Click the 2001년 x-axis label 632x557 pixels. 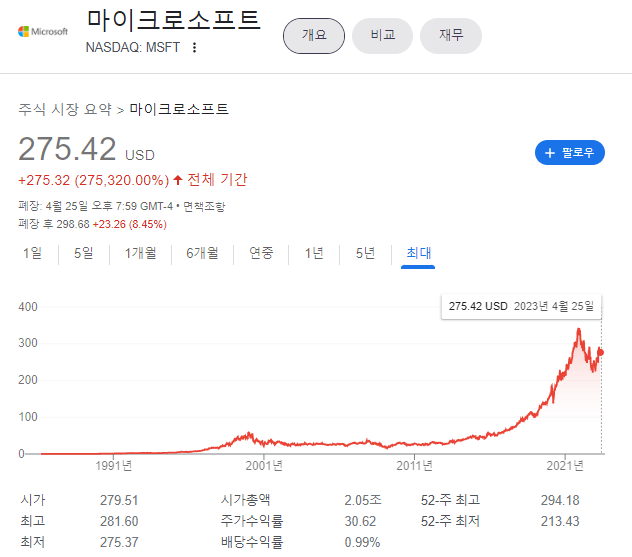click(x=264, y=466)
